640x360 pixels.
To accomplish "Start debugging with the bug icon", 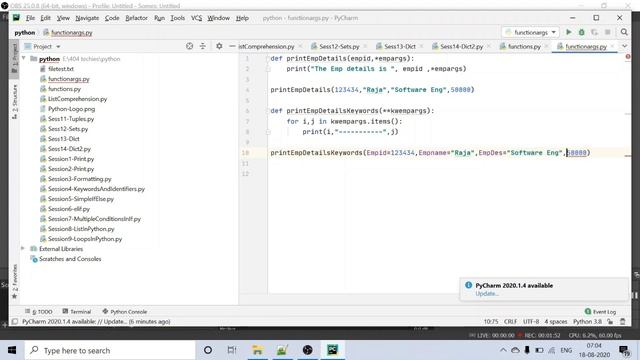I will click(x=582, y=32).
